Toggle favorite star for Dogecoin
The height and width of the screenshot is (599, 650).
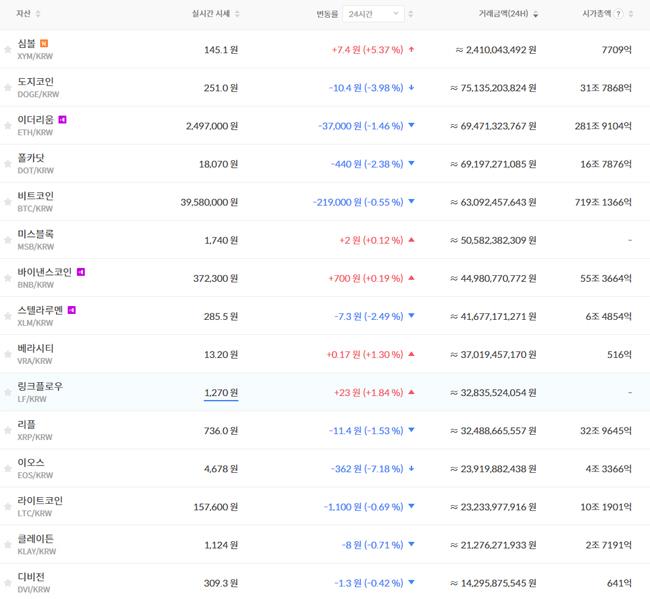8,87
